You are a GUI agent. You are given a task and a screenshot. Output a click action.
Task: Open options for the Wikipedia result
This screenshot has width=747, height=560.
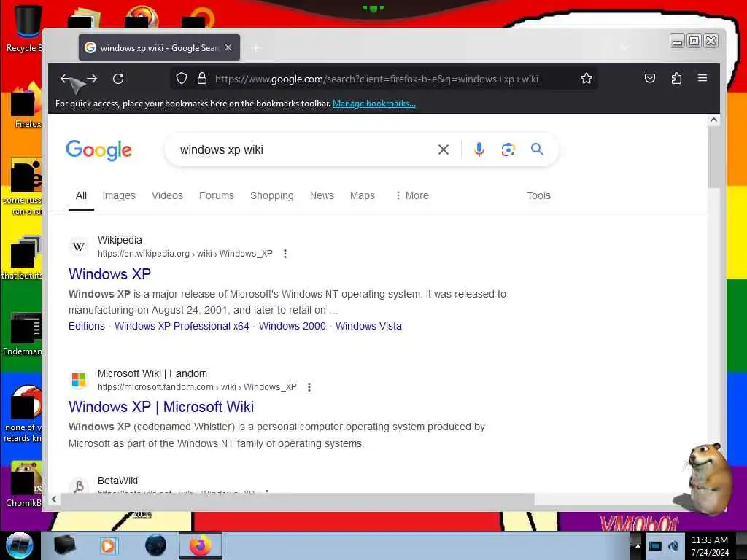pyautogui.click(x=285, y=254)
